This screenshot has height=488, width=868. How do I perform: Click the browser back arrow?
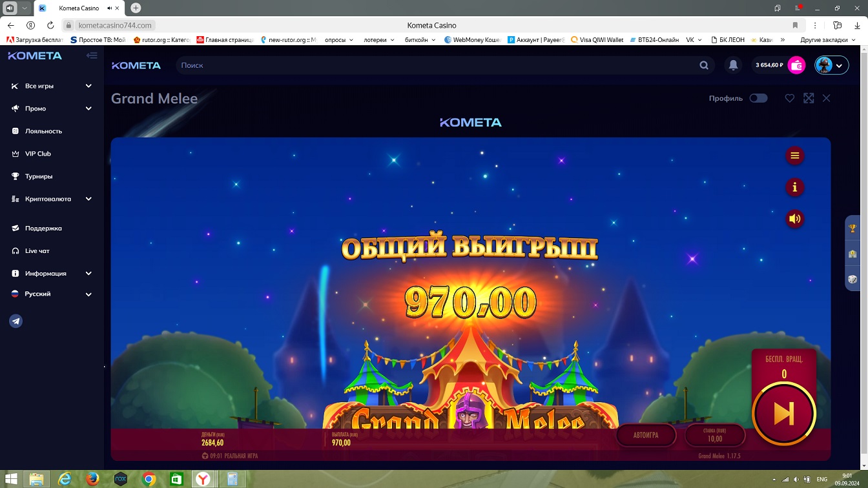(11, 25)
